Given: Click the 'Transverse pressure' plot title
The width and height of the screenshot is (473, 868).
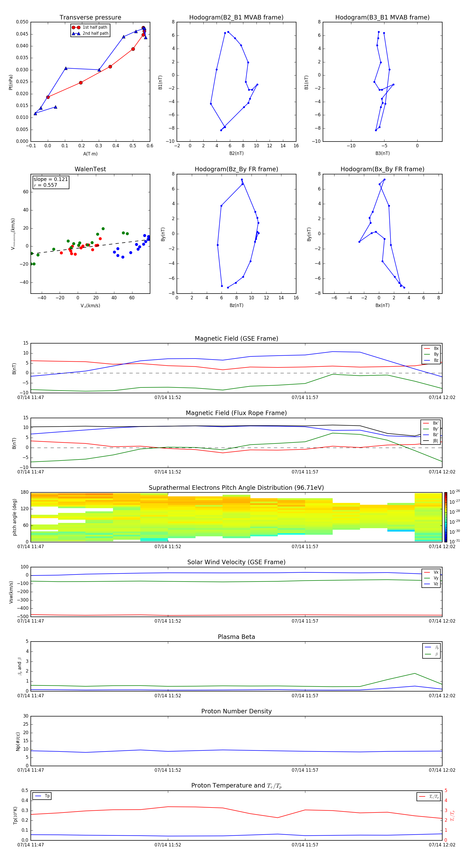Looking at the screenshot, I should [90, 18].
